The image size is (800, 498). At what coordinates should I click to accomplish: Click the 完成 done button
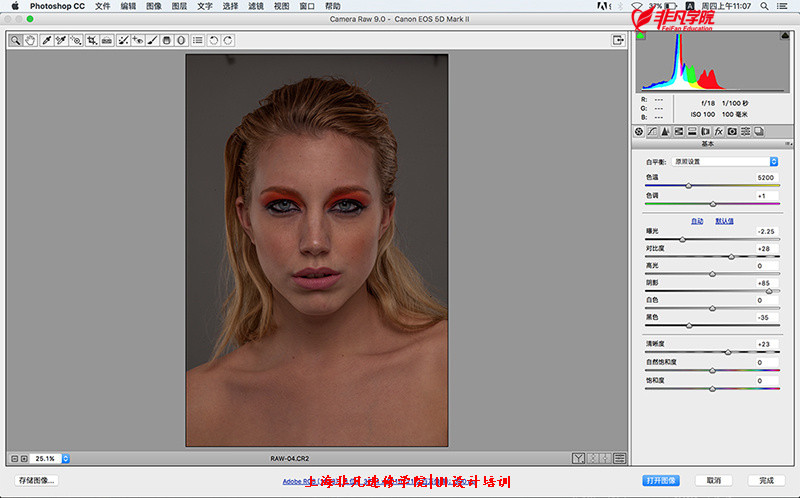coord(766,481)
